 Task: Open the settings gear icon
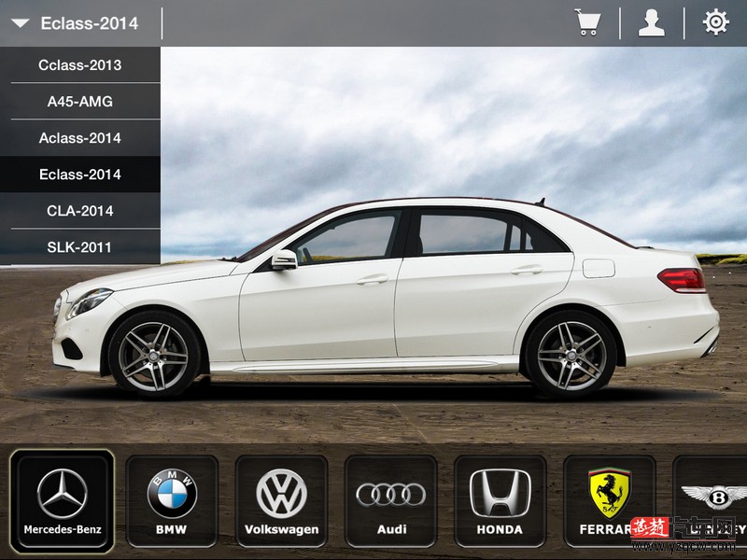(716, 22)
